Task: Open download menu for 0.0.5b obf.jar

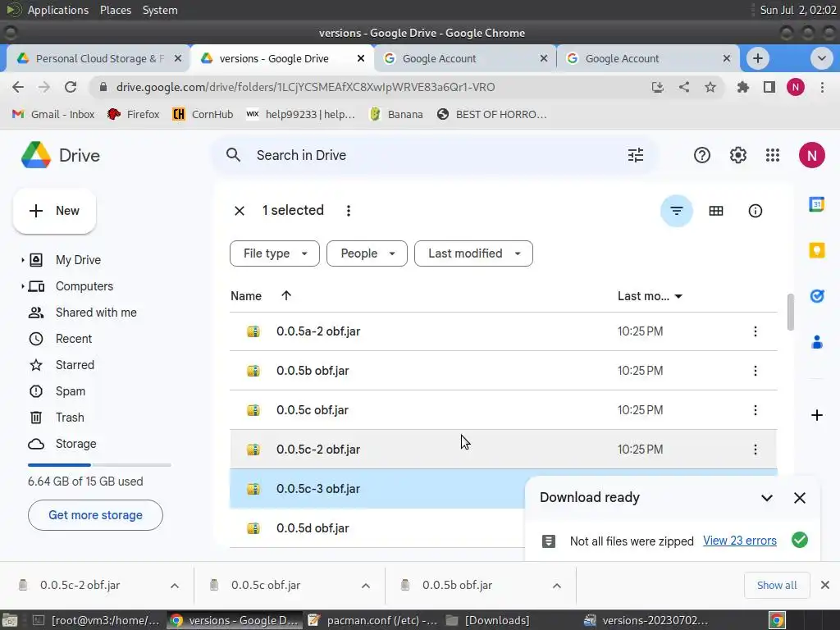Action: click(x=557, y=586)
